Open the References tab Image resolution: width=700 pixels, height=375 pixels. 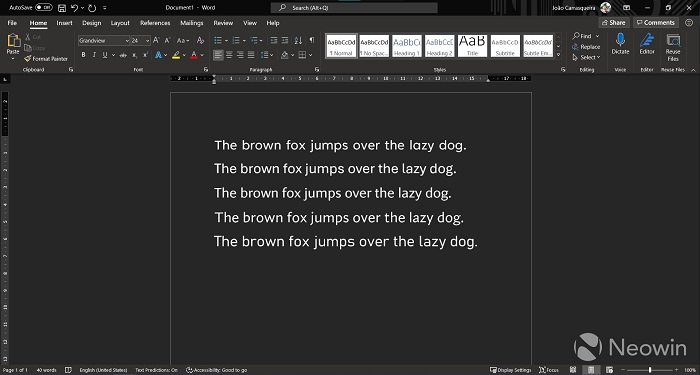click(x=155, y=23)
